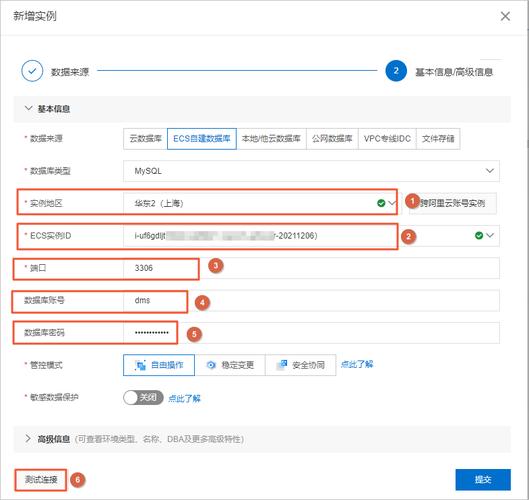The height and width of the screenshot is (500, 529).
Task: Select 安全协同 control mode
Action: (301, 365)
